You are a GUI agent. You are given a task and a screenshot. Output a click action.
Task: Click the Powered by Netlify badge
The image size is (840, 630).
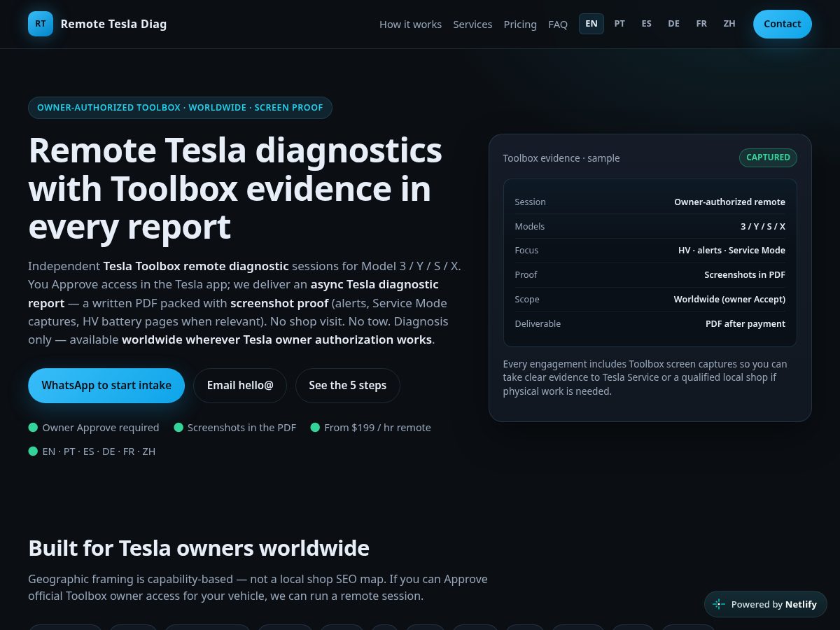[766, 604]
